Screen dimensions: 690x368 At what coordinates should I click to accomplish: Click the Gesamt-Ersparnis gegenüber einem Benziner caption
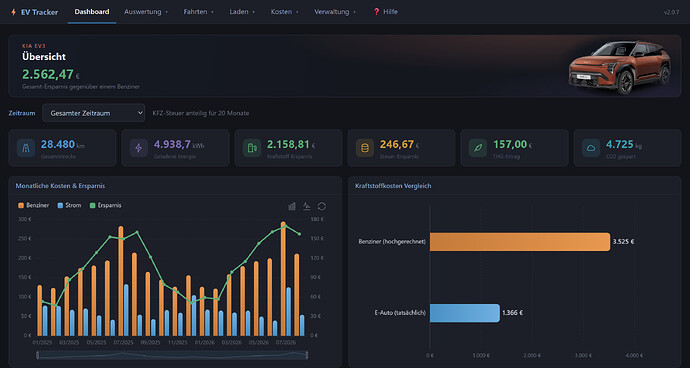tap(81, 87)
